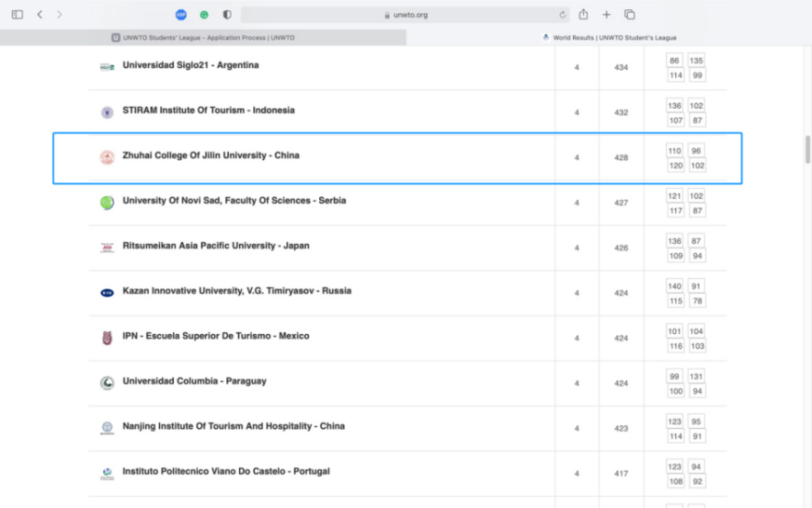The image size is (812, 508).
Task: Open STIRAM Institute Of Tourism - Indonesia
Action: [x=208, y=111]
